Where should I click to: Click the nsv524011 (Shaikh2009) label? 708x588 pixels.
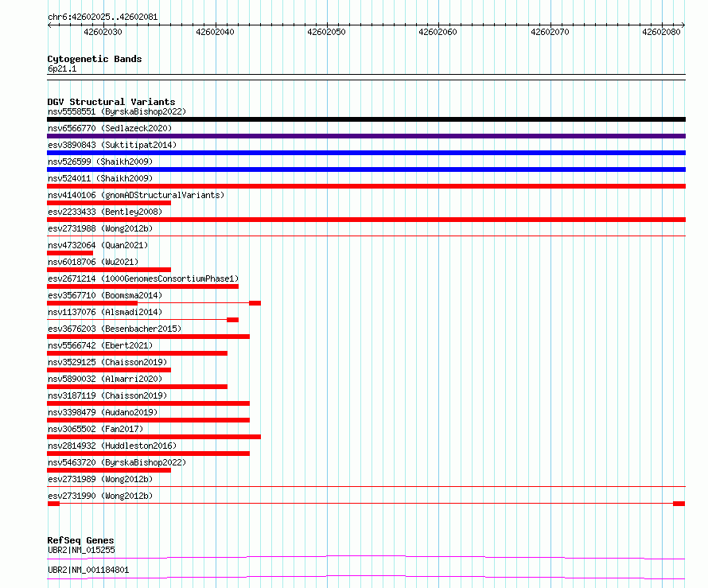(x=100, y=178)
